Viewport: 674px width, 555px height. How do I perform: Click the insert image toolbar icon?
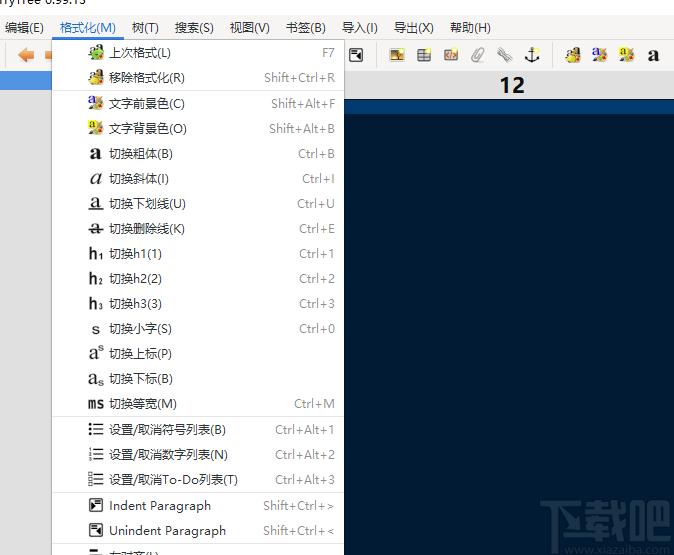(x=397, y=55)
